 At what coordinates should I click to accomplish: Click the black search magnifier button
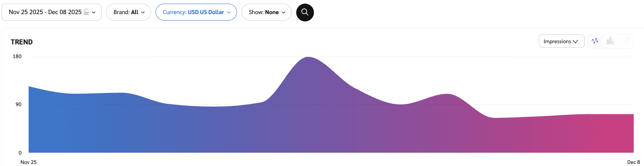[x=305, y=13]
